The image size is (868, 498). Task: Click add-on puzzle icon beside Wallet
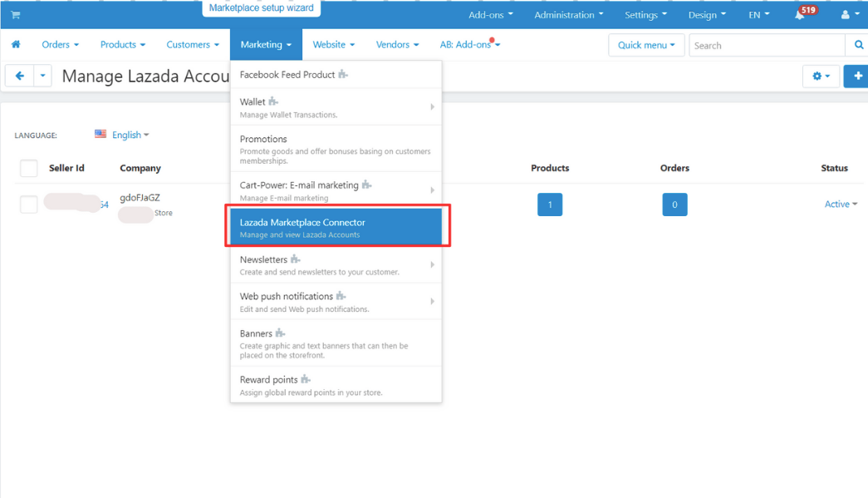(x=273, y=101)
